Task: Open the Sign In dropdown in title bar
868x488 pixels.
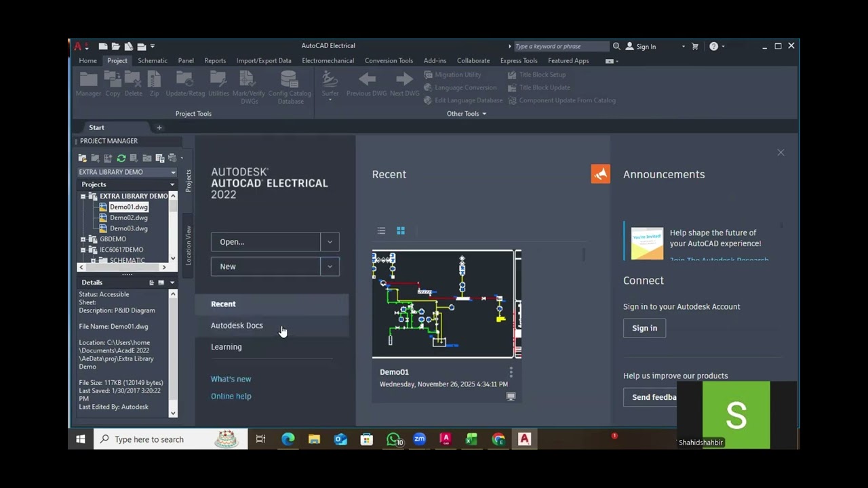Action: tap(683, 47)
